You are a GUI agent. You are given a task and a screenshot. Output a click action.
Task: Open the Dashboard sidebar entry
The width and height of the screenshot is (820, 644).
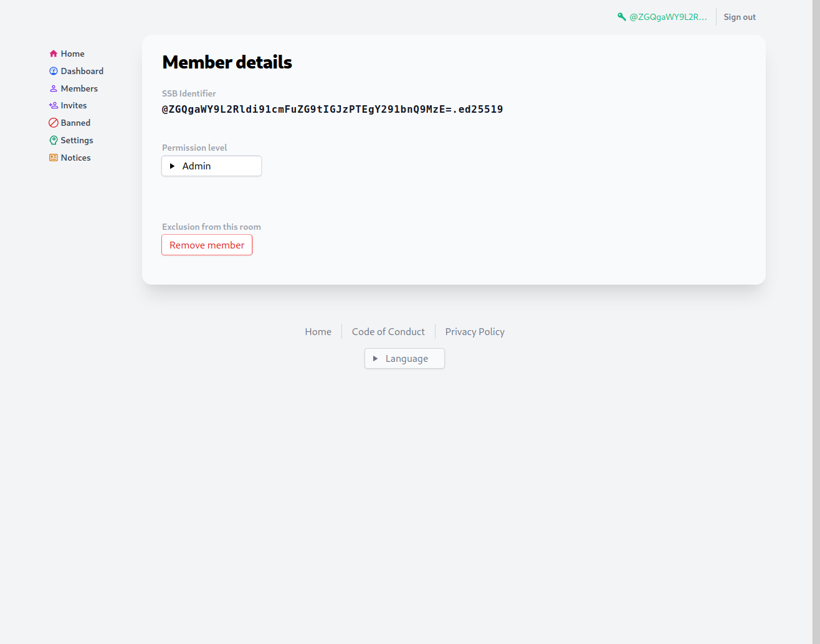(x=82, y=71)
